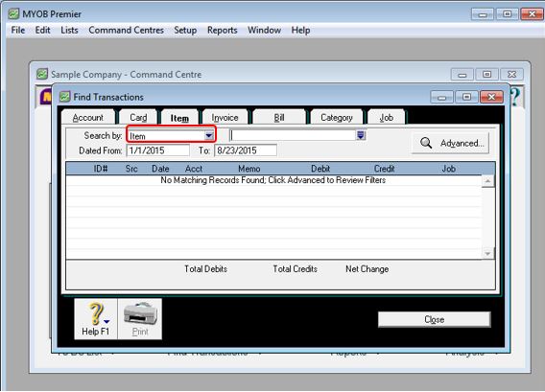The image size is (545, 392).
Task: Maximize the Find Transactions window
Action: pos(466,97)
